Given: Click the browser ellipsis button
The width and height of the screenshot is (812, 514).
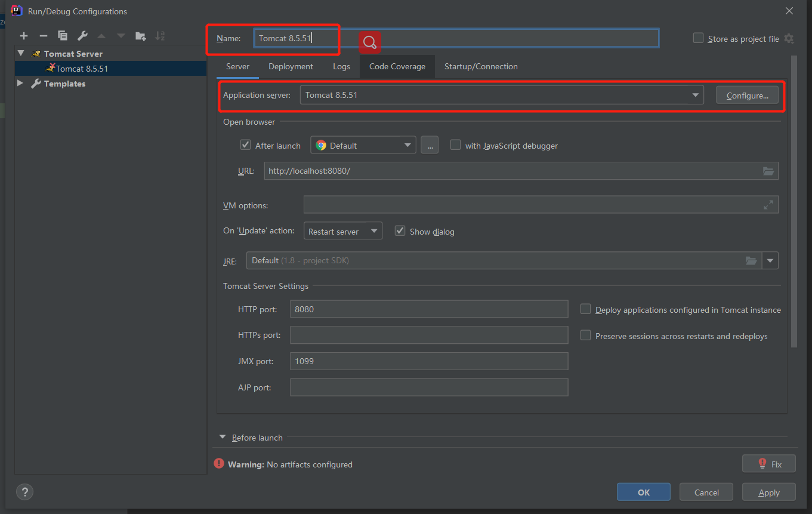Looking at the screenshot, I should click(430, 145).
